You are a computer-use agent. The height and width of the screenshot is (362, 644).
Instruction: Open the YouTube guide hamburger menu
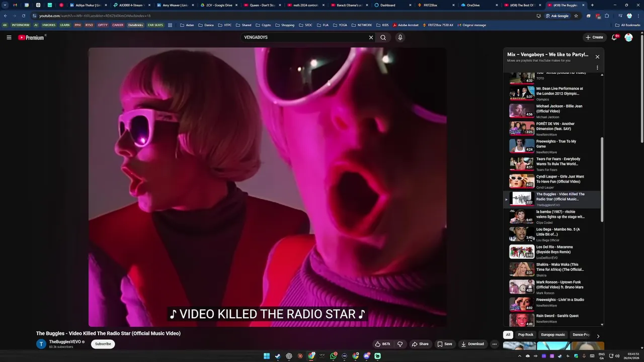(x=9, y=37)
